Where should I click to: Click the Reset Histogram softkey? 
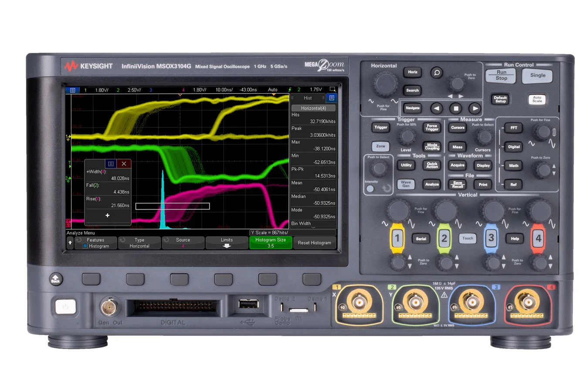tap(314, 243)
